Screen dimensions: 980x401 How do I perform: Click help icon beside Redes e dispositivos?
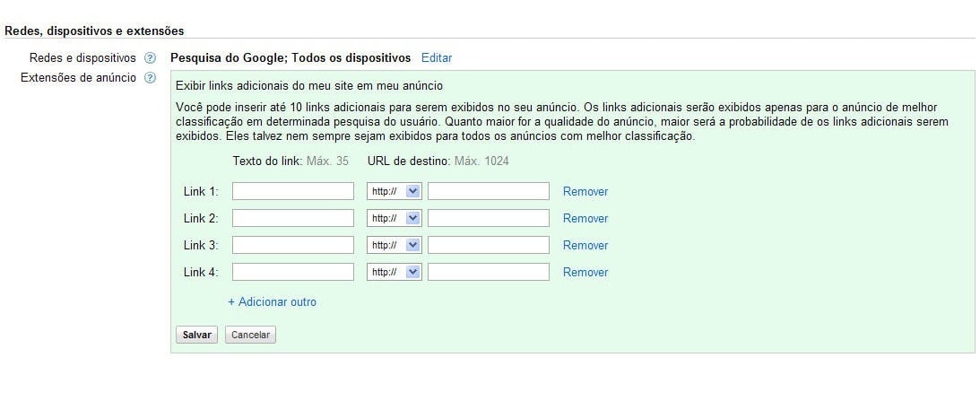point(150,58)
